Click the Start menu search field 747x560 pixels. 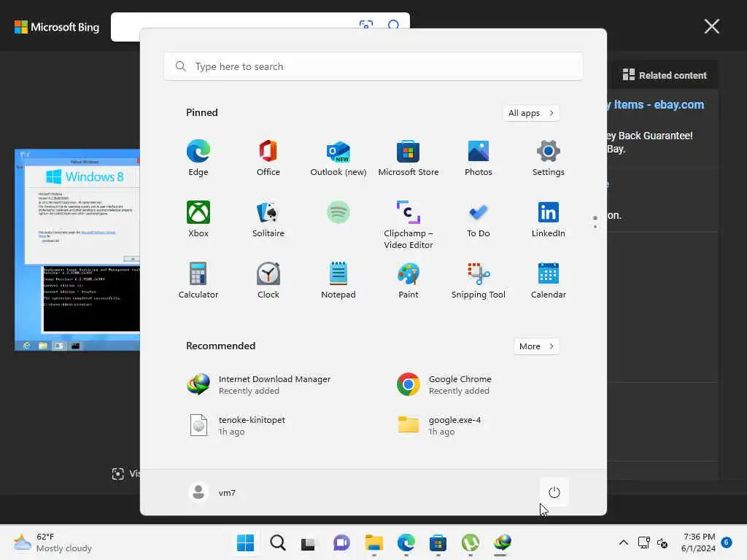tap(373, 66)
